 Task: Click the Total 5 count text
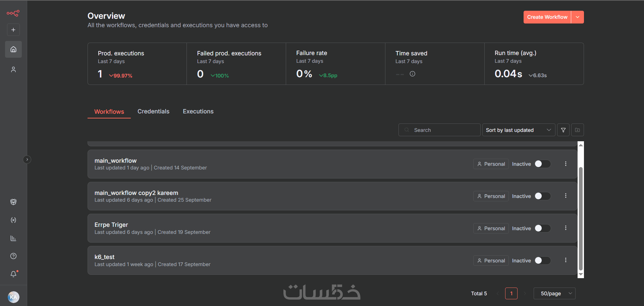tap(479, 294)
